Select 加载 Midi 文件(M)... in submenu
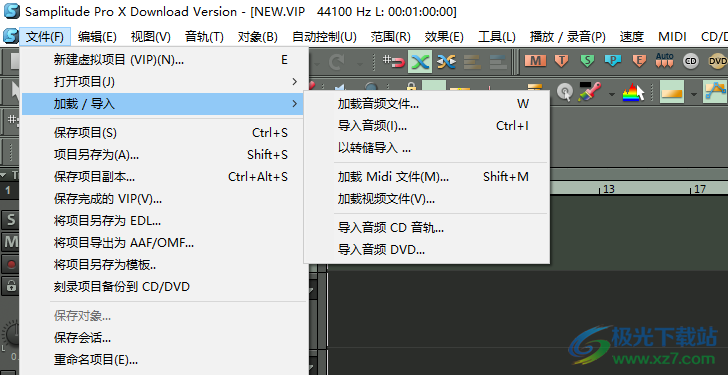 [427, 176]
